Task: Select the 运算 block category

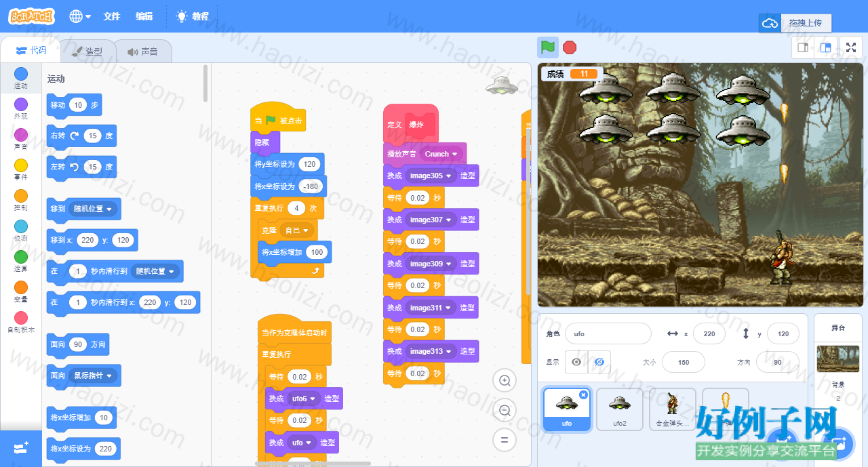Action: coord(21,261)
